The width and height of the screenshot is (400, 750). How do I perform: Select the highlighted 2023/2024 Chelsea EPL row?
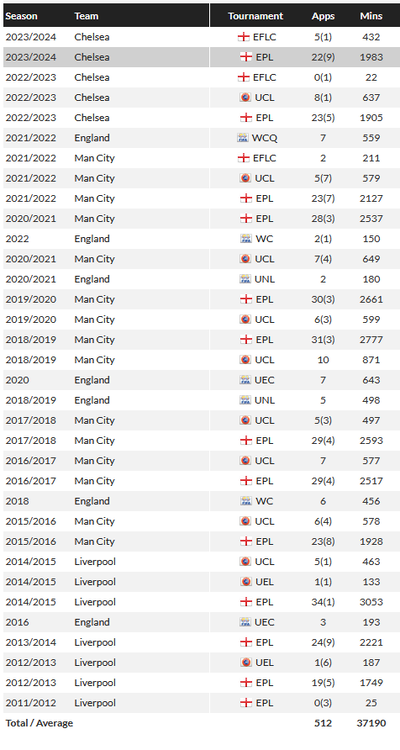(x=200, y=57)
